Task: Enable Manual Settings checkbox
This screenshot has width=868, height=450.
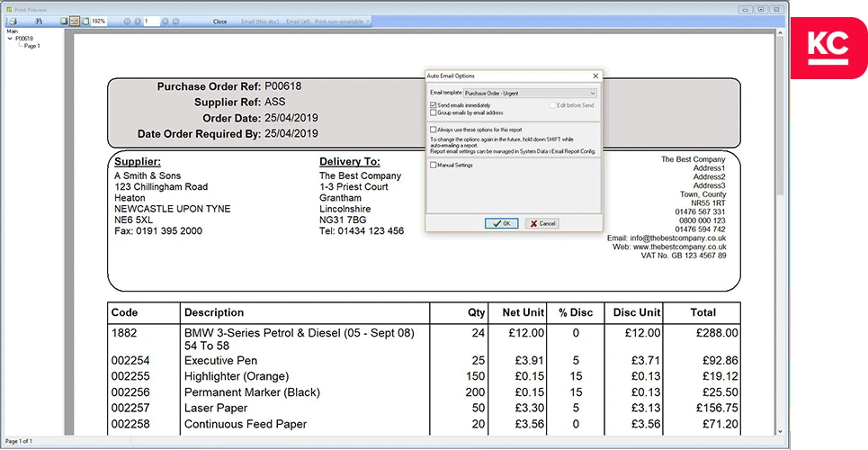Action: coord(433,165)
